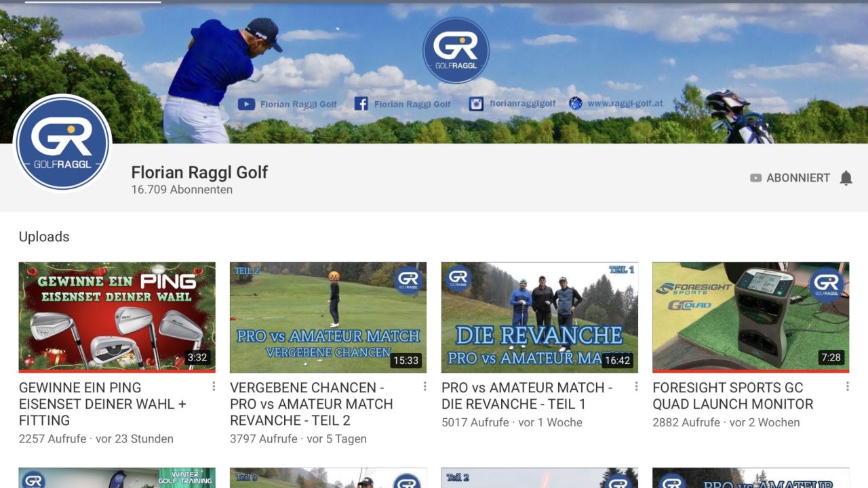Click '2882 Aufrufe · vor 2 Wochen' text
868x488 pixels.
coord(726,422)
